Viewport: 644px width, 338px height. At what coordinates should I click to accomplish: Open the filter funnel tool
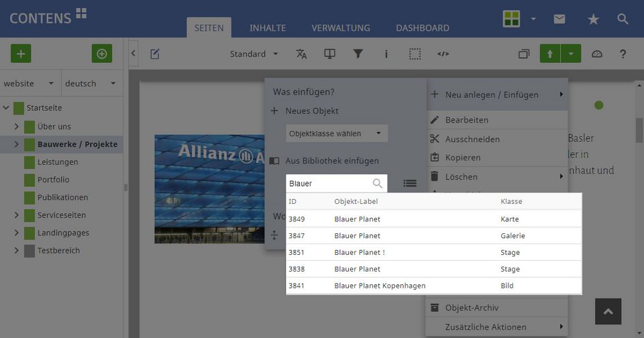[x=358, y=54]
